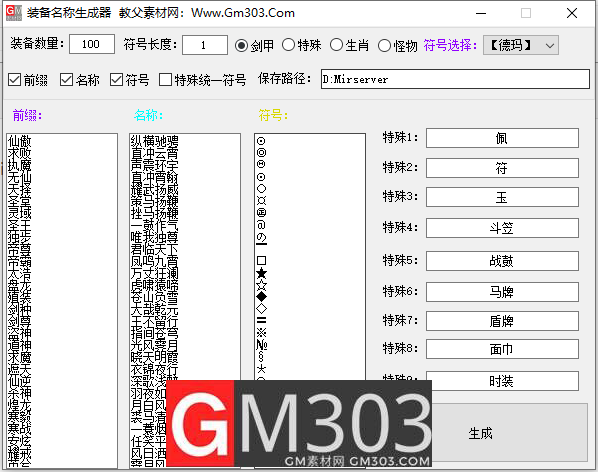Select the 〓 double bar symbol
This screenshot has width=598, height=472.
tap(261, 321)
